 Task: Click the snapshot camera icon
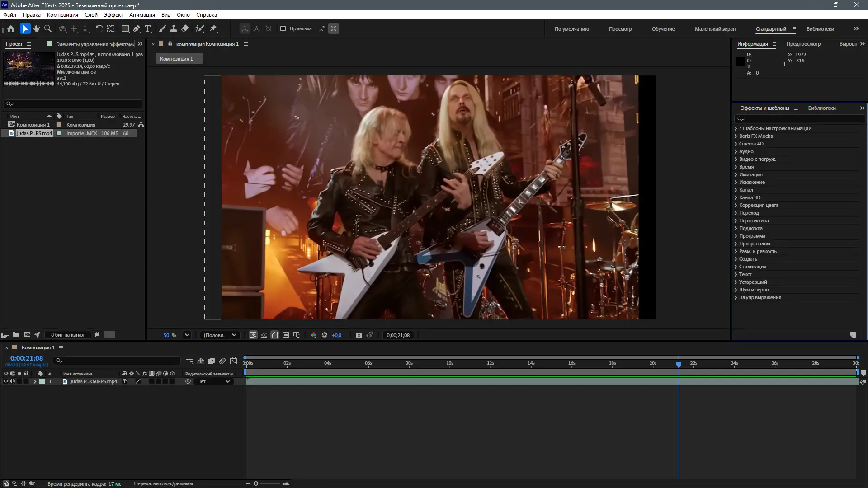pyautogui.click(x=359, y=335)
